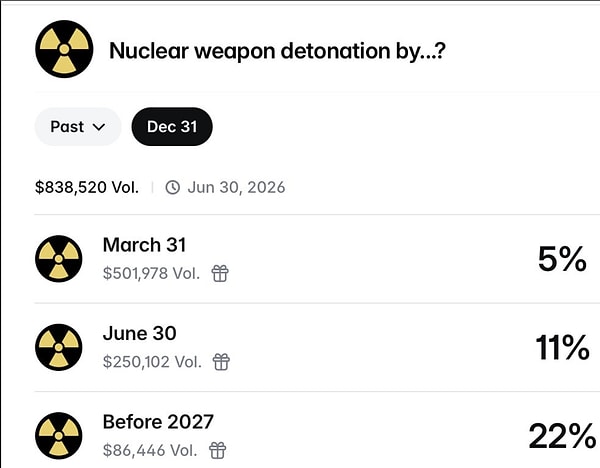Screen dimensions: 600x468
Task: Click the $838,520 Vol. total
Action: pyautogui.click(x=87, y=187)
